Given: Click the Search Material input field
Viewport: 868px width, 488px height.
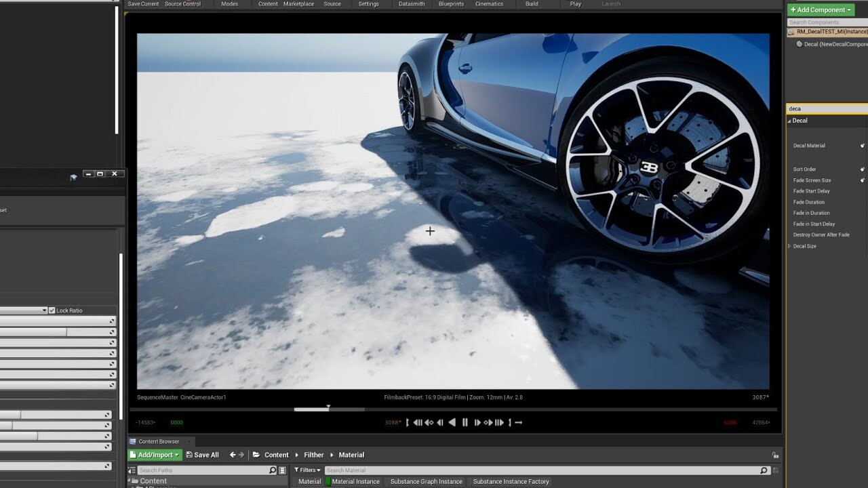Looking at the screenshot, I should (x=542, y=470).
